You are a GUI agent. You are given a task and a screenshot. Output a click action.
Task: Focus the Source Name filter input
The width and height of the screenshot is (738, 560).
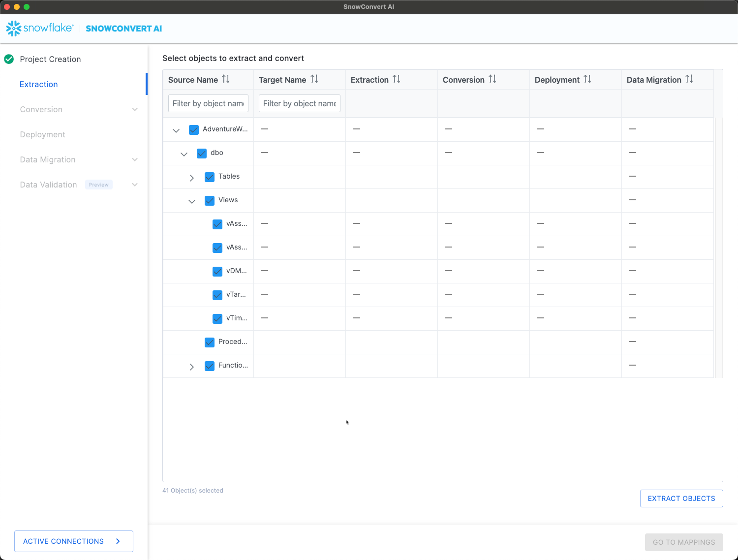208,103
